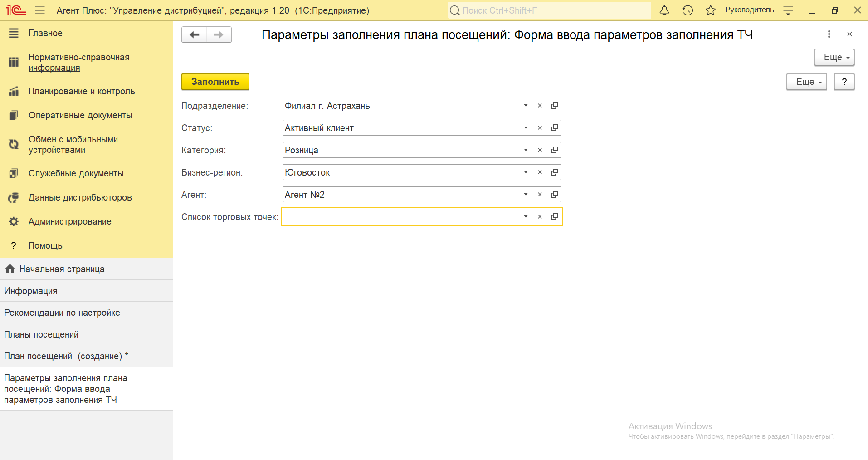Close the parameters form tab with X

tap(849, 34)
